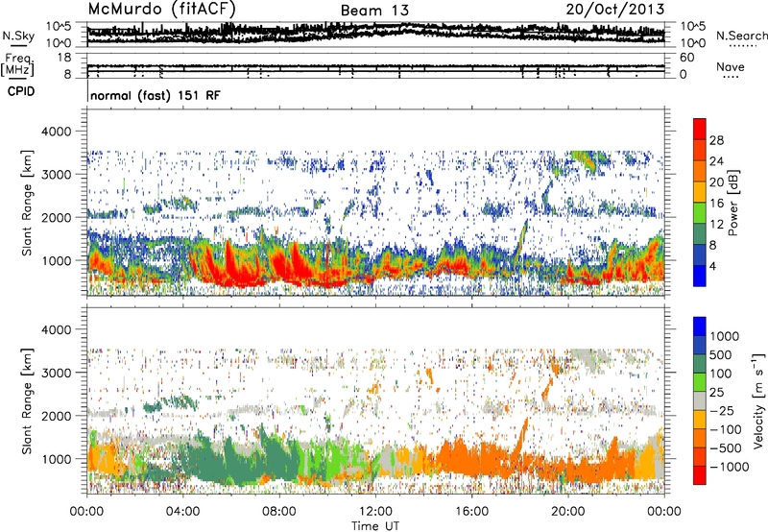Click the "Freq. [MHz]" axis label
768x532 pixels.
click(18, 64)
